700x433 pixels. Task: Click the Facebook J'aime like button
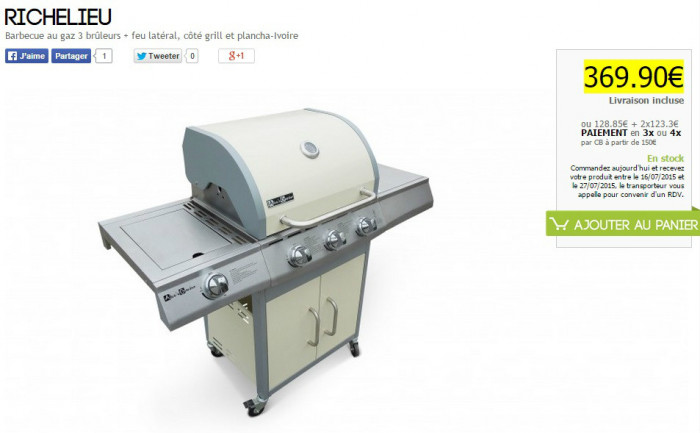coord(27,56)
